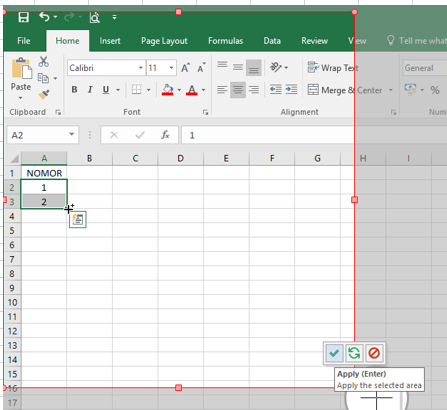Open the Font dialog launcher
447x410 pixels.
[205, 112]
